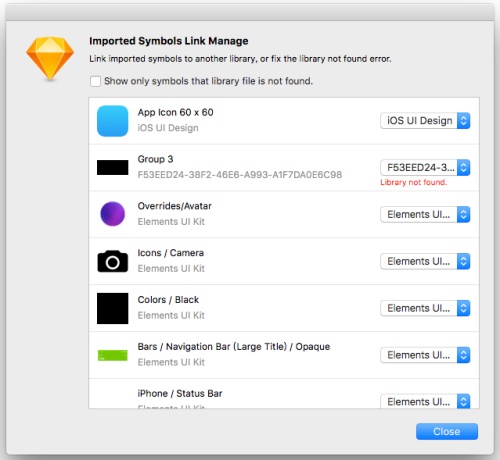This screenshot has width=500, height=460.
Task: Enable Show only symbols not found checkbox
Action: (x=95, y=81)
